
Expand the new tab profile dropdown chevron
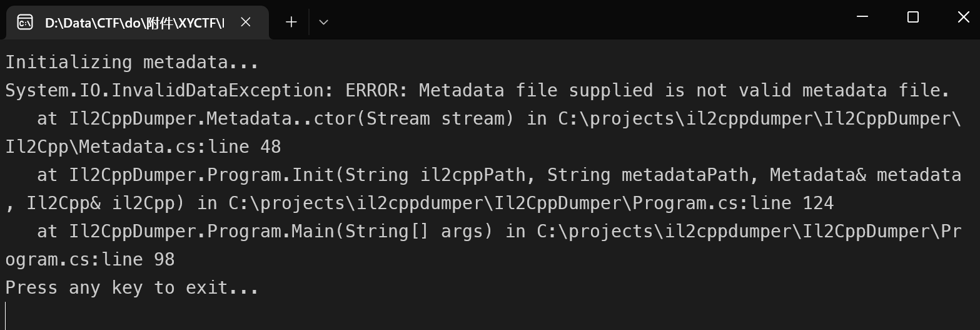point(323,22)
